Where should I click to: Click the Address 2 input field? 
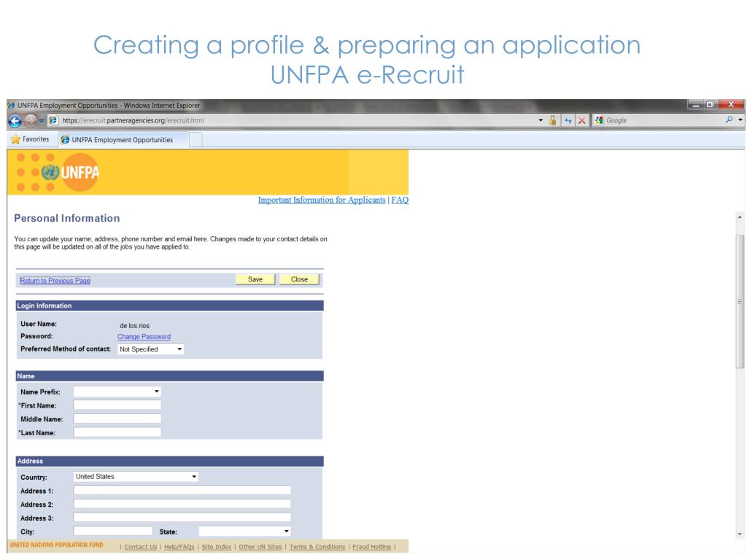coord(182,504)
